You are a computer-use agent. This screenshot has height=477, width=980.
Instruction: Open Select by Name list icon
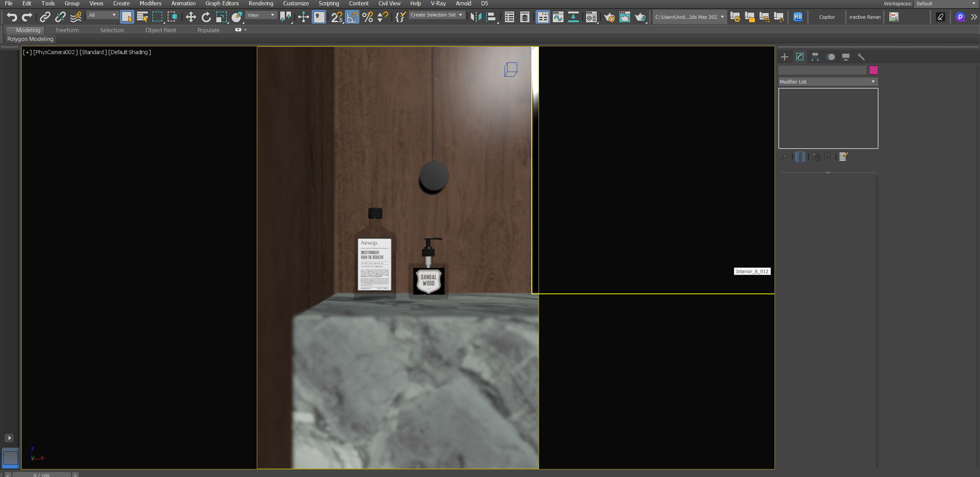(142, 17)
